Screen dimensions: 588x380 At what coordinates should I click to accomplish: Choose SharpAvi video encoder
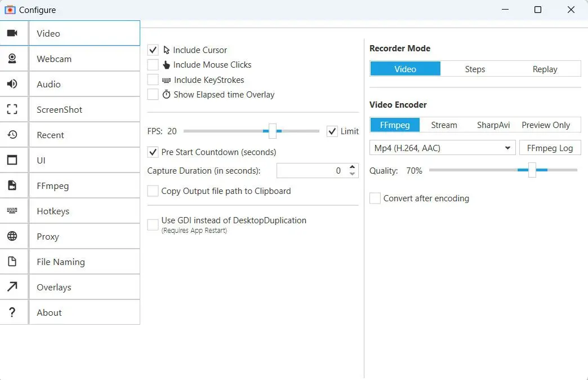click(x=493, y=125)
